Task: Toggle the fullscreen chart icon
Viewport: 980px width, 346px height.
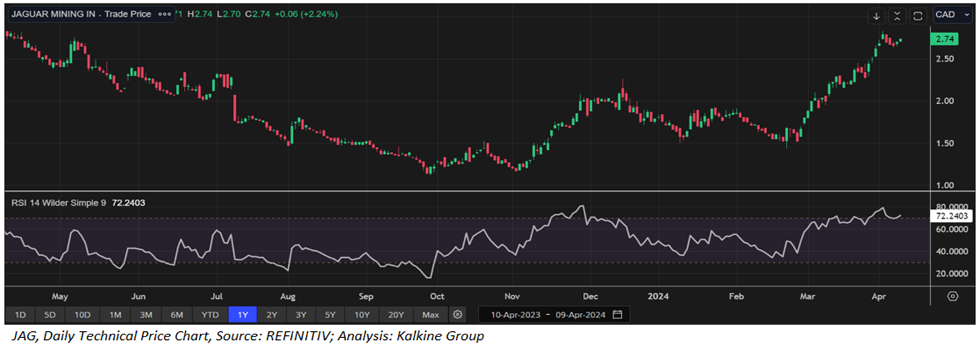Action: (918, 16)
